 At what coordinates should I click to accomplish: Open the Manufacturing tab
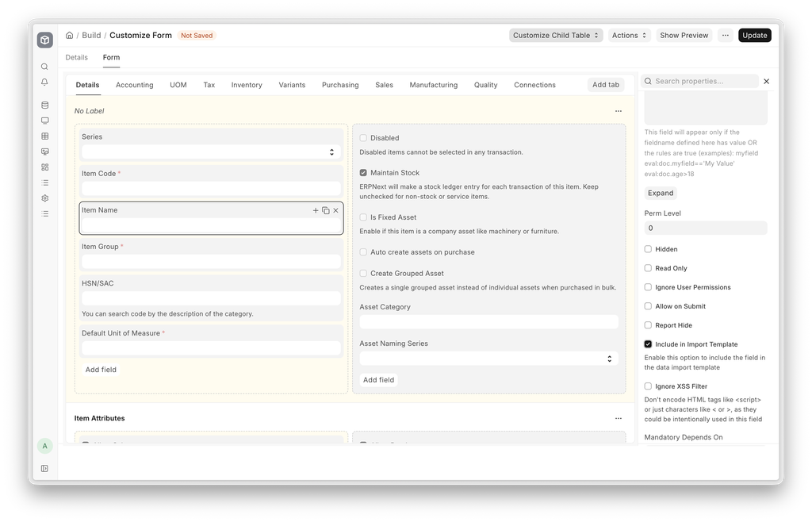[x=433, y=85]
